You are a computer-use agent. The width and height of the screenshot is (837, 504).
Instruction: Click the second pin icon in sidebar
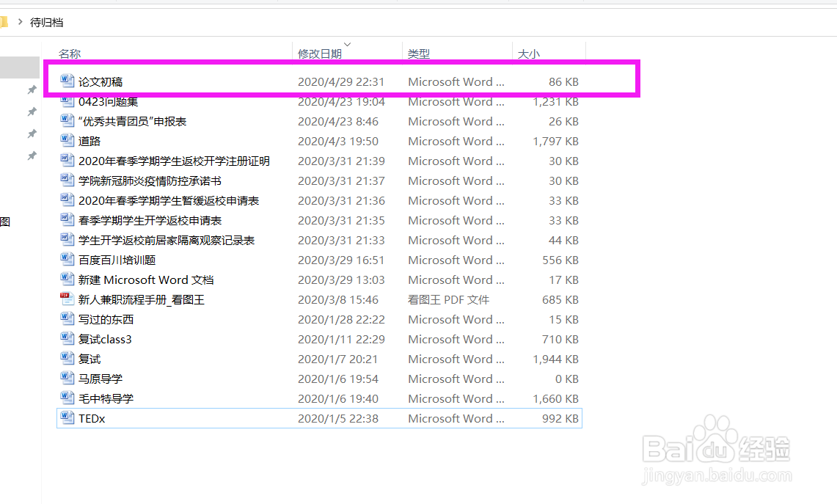(x=32, y=112)
